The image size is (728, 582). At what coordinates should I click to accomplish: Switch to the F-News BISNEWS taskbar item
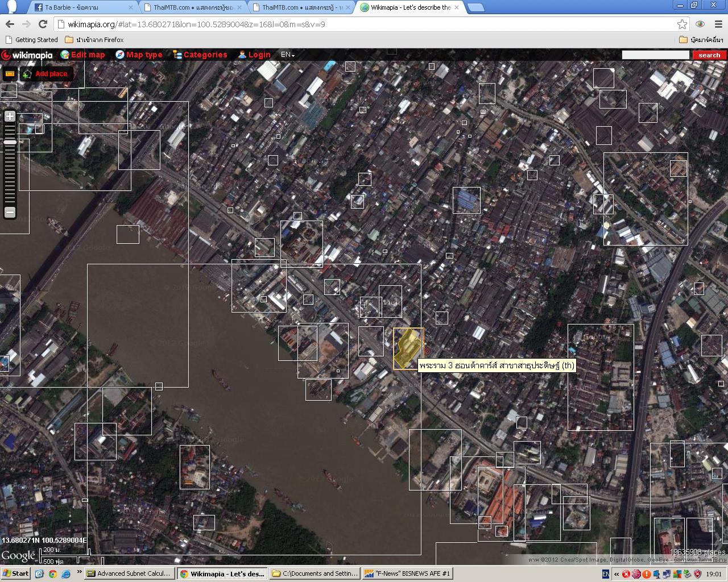[x=407, y=573]
